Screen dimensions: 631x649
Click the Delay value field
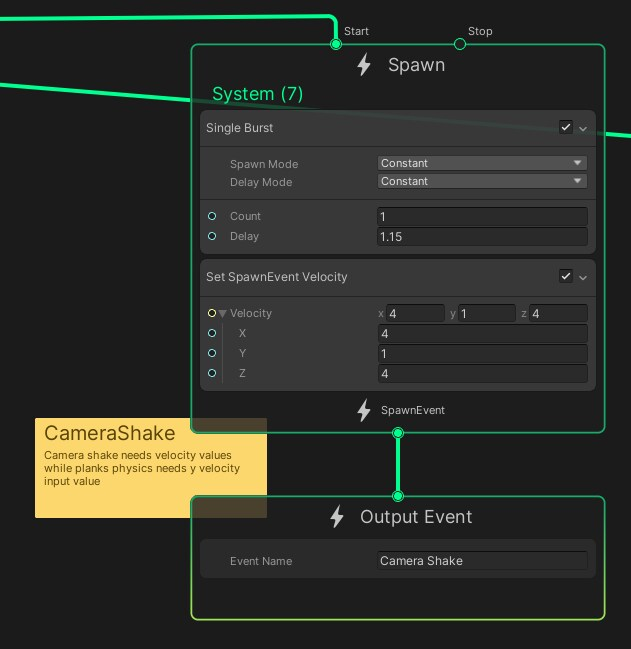pyautogui.click(x=482, y=237)
